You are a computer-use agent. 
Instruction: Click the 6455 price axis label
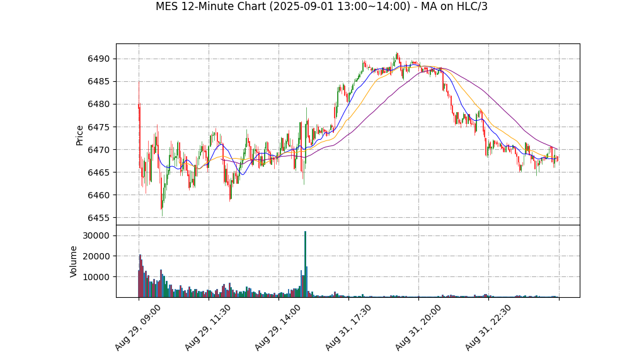pyautogui.click(x=98, y=218)
